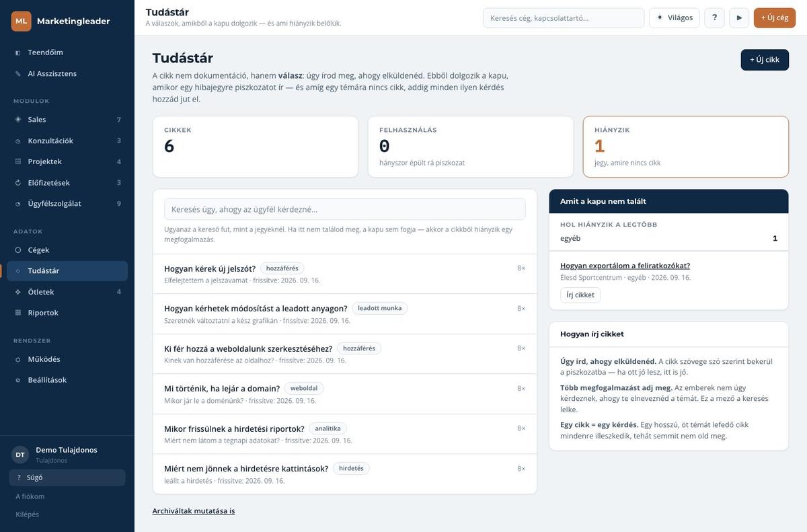Open AI Asszisztens from sidebar
Screen dimensions: 807x532
(67, 73)
